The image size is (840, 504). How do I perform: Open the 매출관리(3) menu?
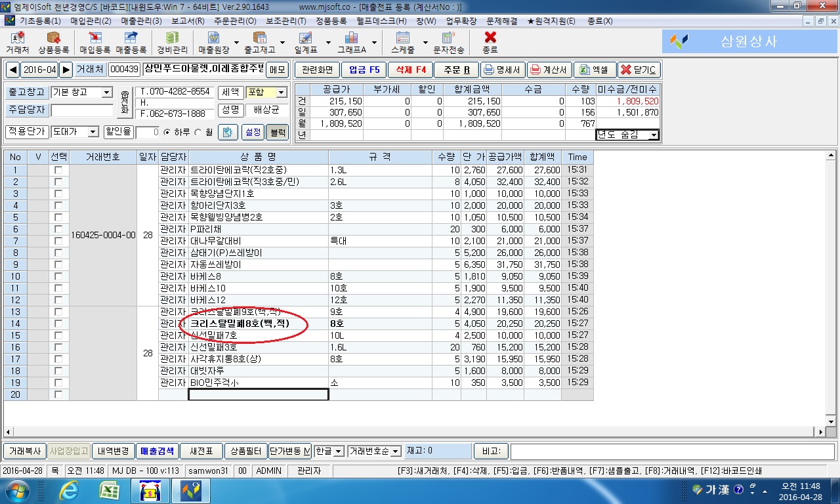[141, 21]
